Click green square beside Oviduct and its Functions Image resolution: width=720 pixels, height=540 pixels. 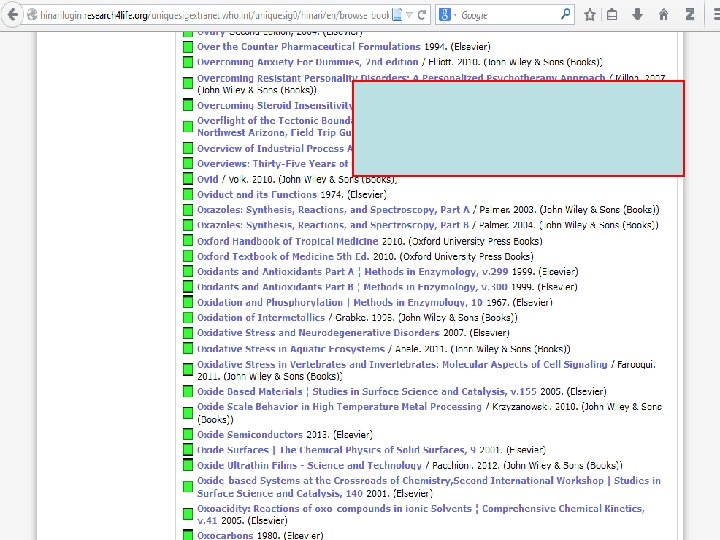[x=187, y=194]
